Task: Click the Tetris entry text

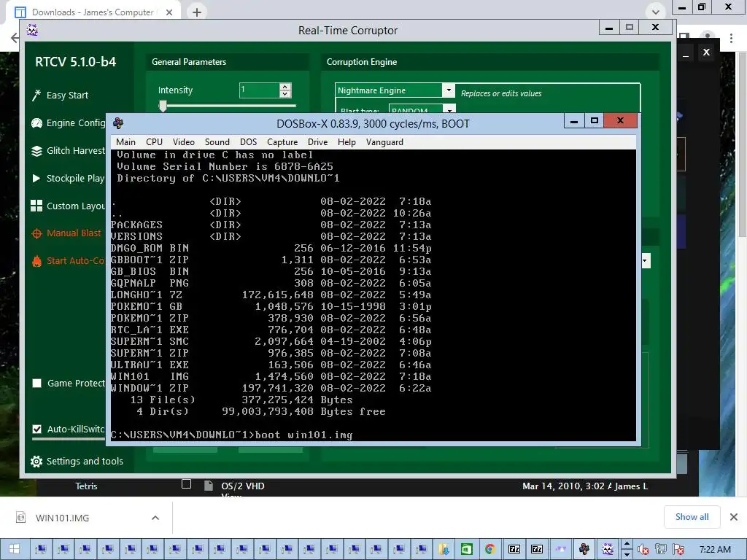Action: point(86,486)
